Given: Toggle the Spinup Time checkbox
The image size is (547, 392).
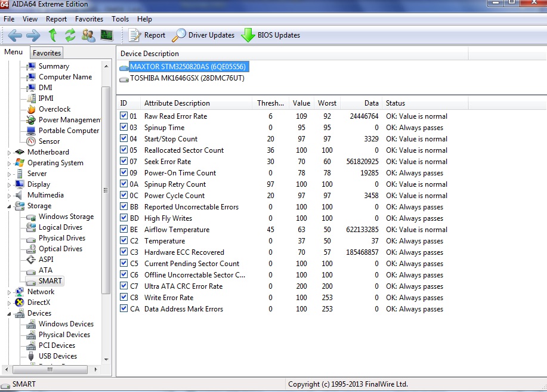Looking at the screenshot, I should [123, 127].
